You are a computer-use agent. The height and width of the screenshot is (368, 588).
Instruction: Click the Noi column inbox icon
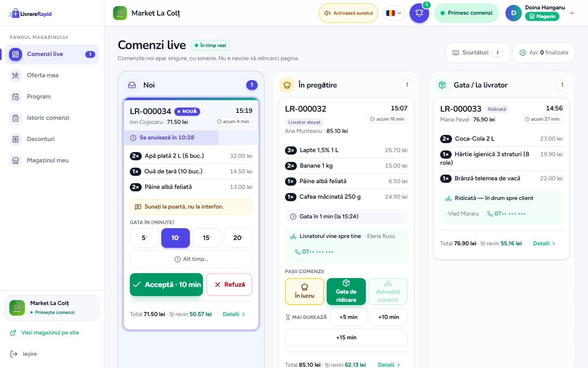click(132, 85)
